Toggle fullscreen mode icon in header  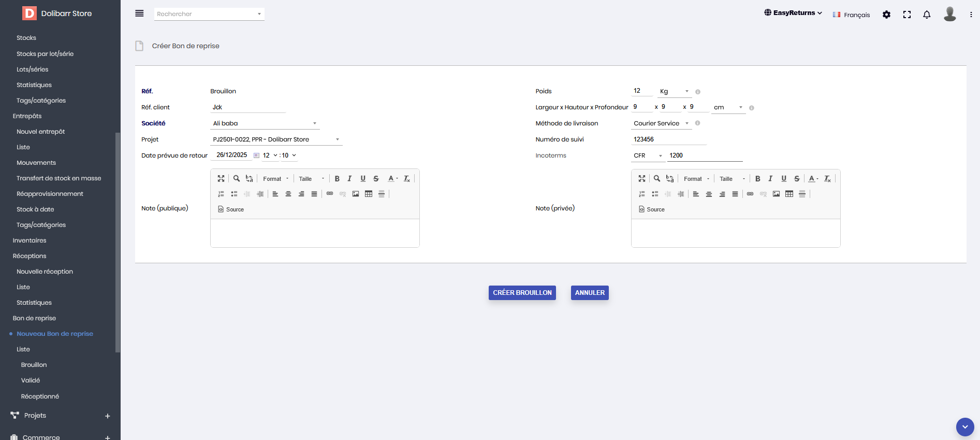coord(907,15)
